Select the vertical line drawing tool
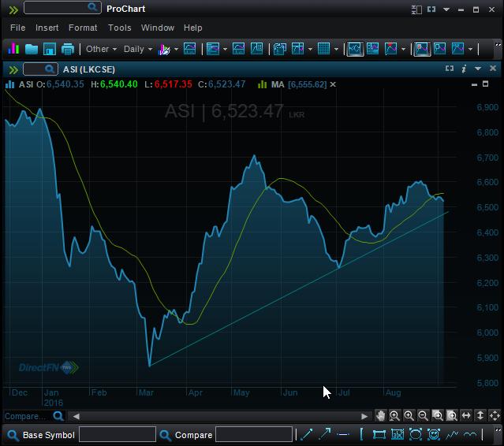Image resolution: width=504 pixels, height=446 pixels. (x=361, y=435)
